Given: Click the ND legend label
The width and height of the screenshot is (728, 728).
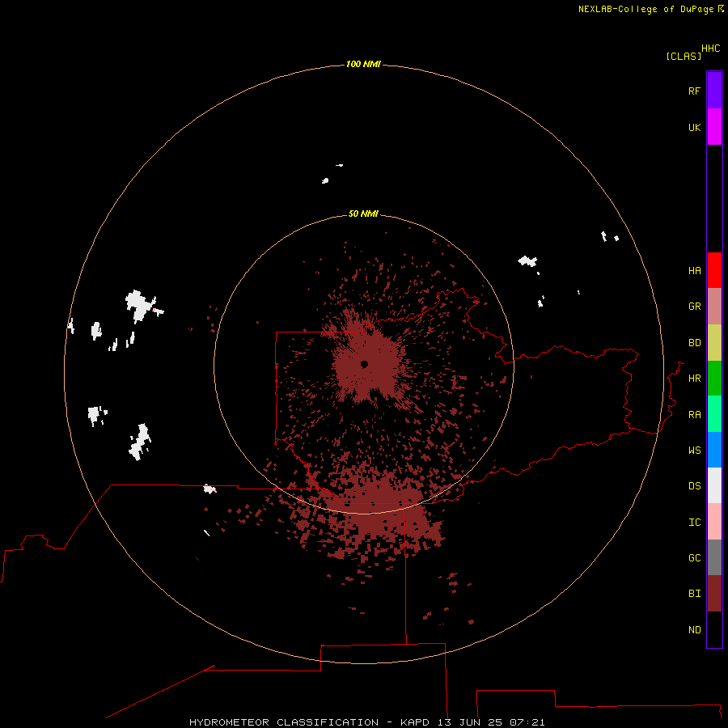Looking at the screenshot, I should click(694, 630).
